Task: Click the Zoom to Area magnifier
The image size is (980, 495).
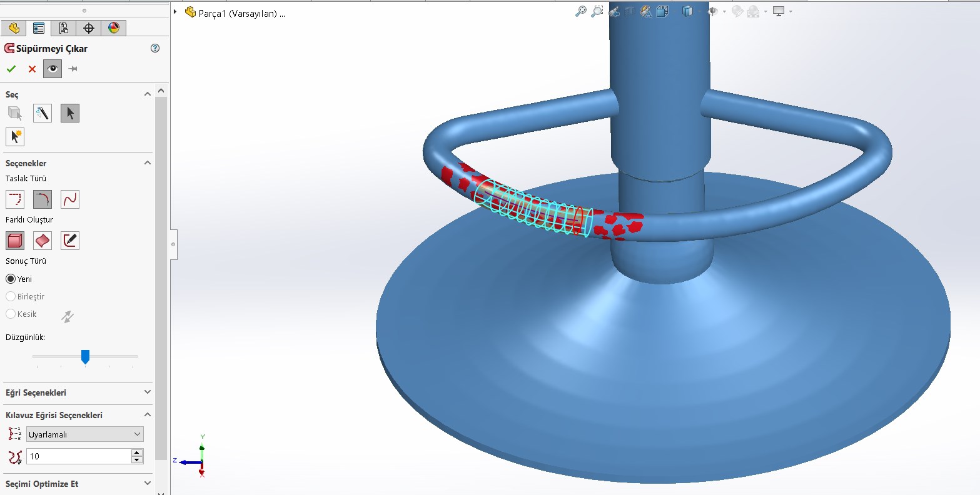Action: (597, 11)
